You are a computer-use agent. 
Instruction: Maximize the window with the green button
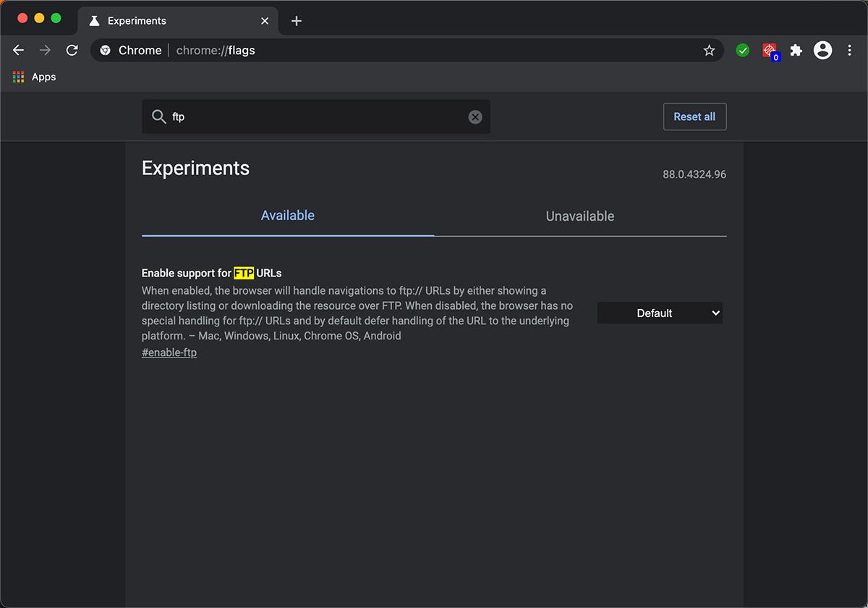coord(56,18)
